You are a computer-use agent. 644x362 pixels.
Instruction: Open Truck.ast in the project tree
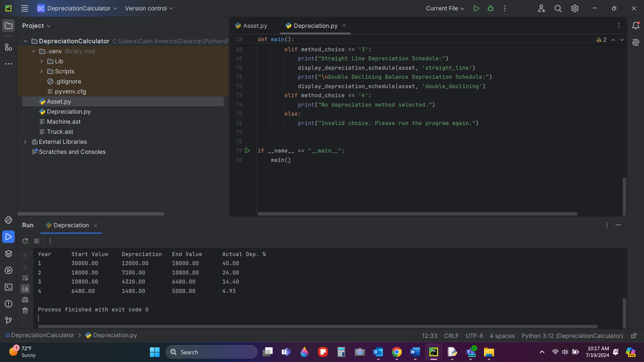tap(60, 132)
